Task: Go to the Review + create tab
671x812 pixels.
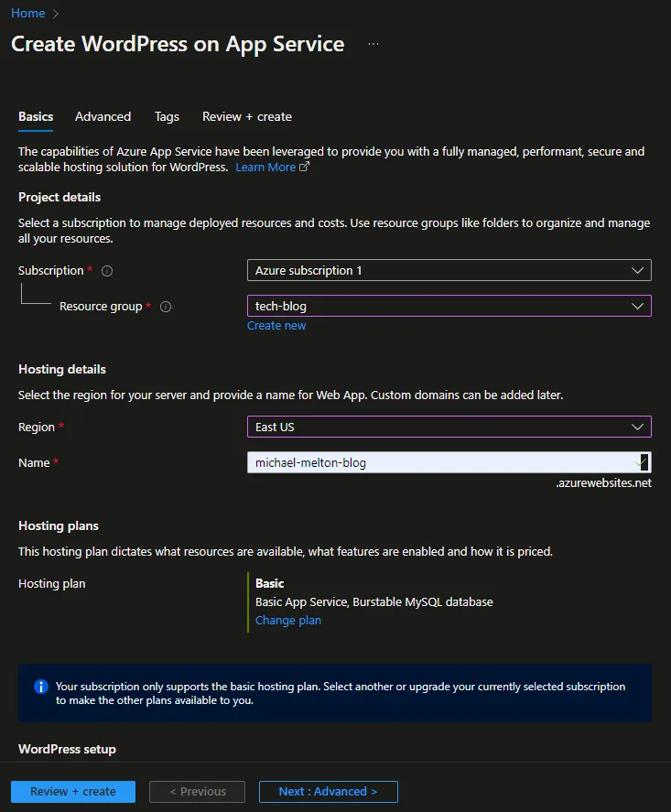Action: click(247, 117)
